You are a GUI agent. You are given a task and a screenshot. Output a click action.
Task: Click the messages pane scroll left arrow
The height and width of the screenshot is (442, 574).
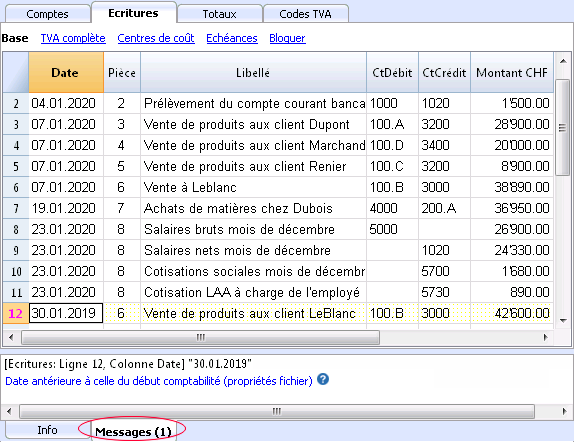10,412
